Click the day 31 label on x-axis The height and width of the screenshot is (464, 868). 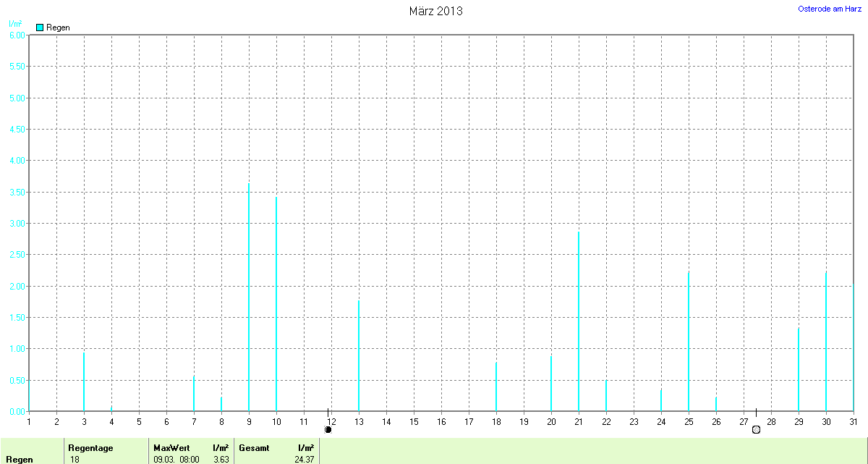854,421
